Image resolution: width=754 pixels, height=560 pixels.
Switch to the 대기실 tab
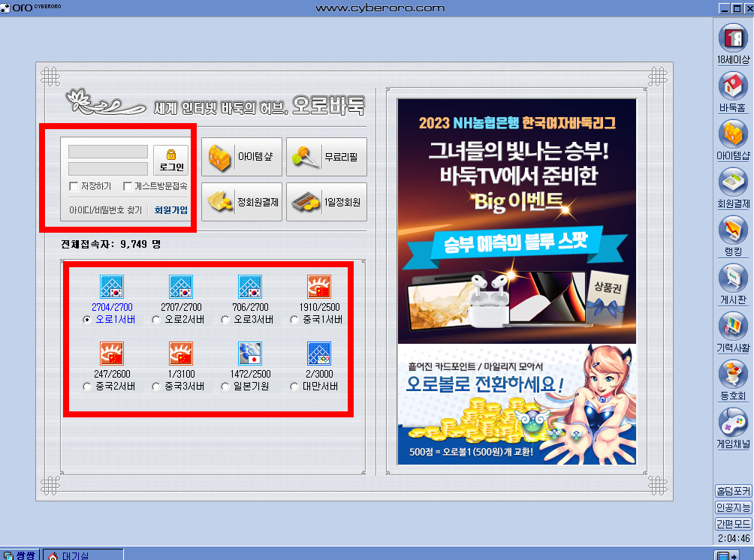[83, 555]
